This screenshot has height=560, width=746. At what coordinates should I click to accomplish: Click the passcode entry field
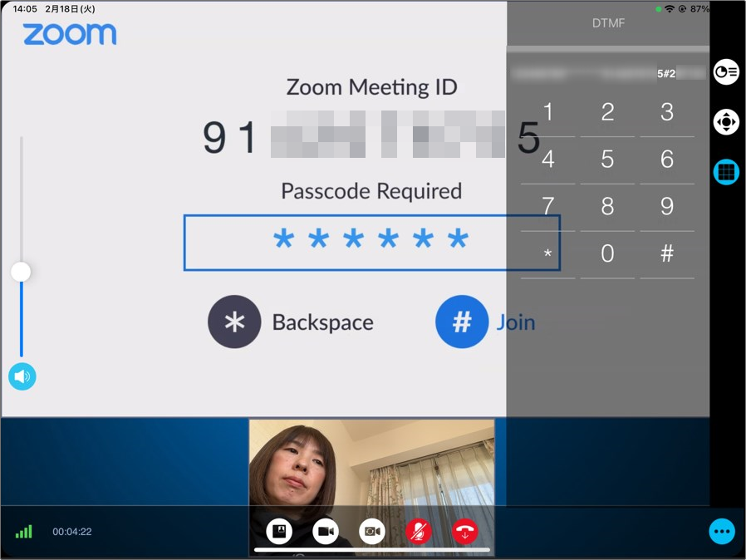(372, 243)
